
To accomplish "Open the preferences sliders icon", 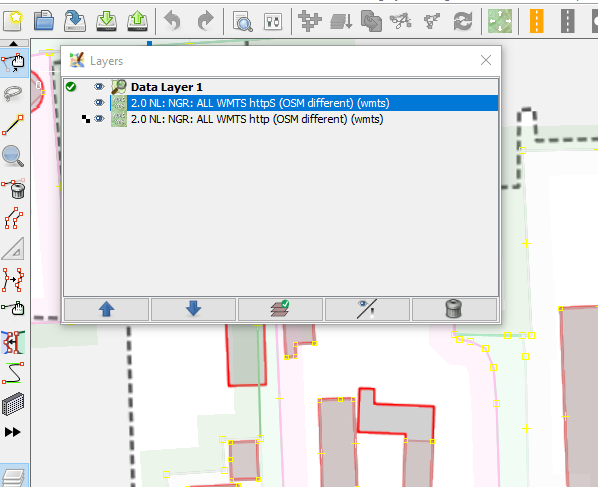I will pos(273,21).
